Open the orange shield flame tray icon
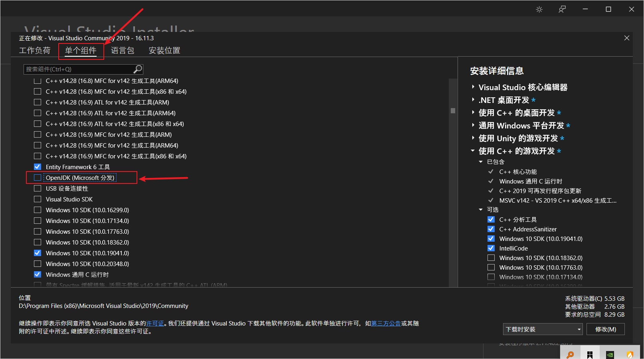Image resolution: width=644 pixels, height=359 pixels. (x=630, y=354)
